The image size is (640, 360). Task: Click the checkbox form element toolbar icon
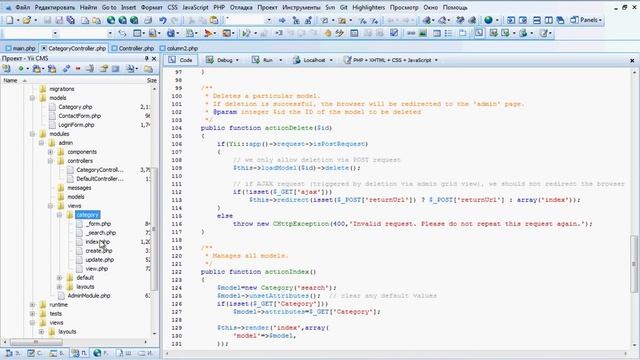point(394,33)
